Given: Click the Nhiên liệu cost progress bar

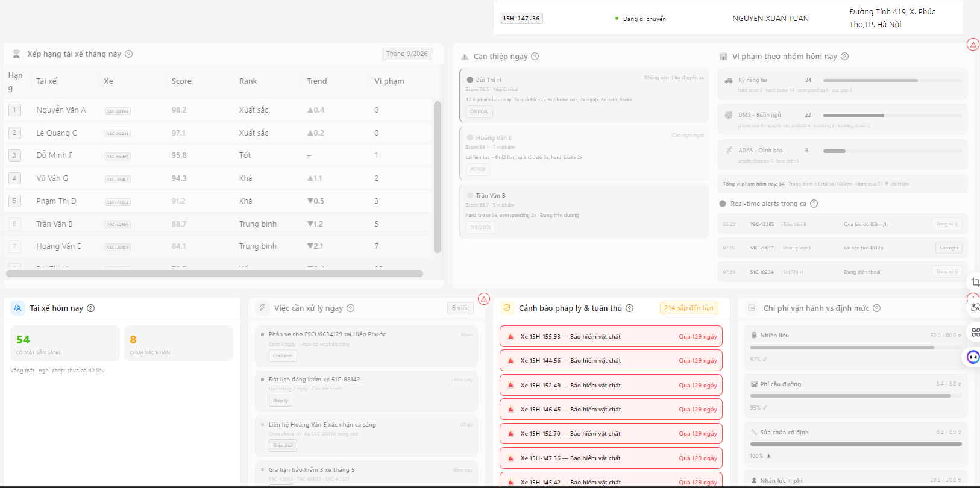Looking at the screenshot, I should [x=856, y=348].
